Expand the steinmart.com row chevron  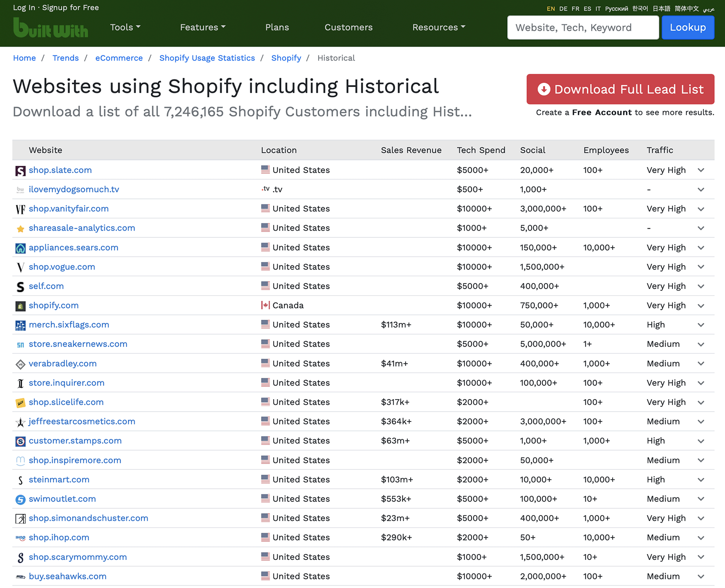[701, 480]
